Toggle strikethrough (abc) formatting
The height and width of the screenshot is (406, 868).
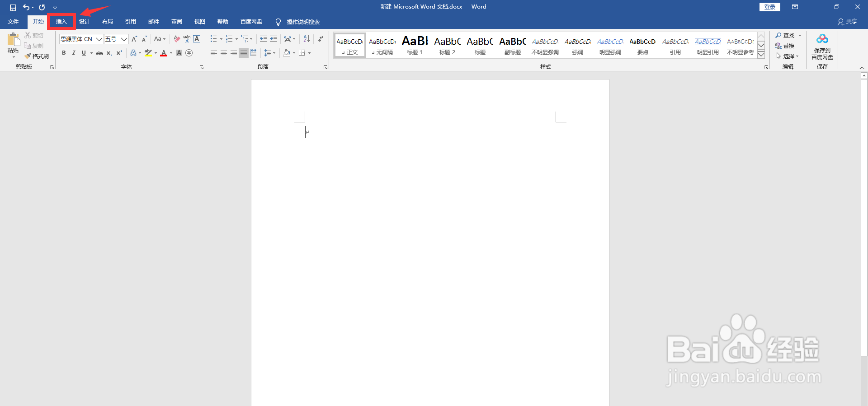click(x=99, y=53)
